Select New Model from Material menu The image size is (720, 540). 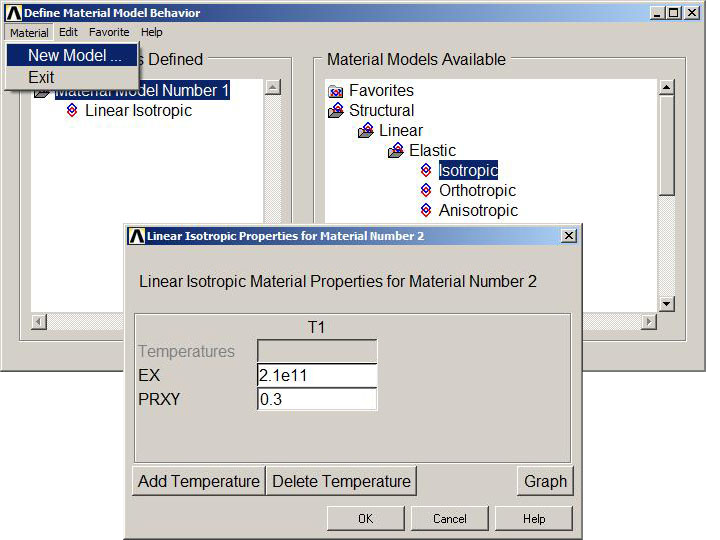coord(74,56)
